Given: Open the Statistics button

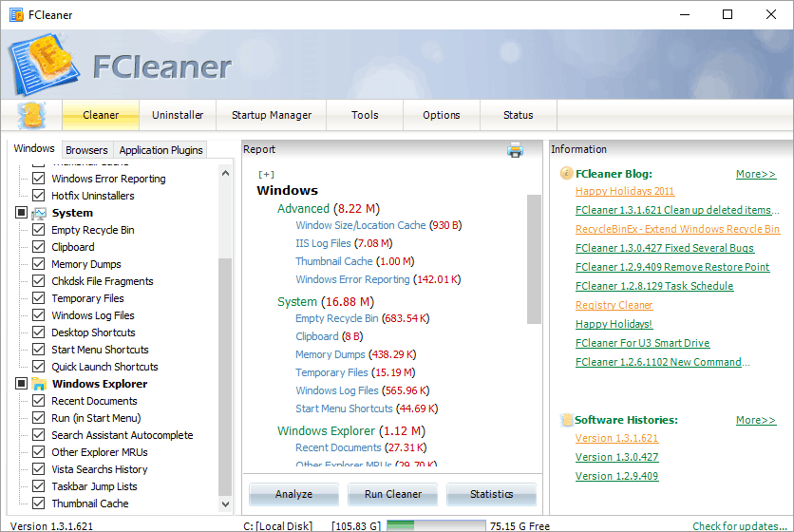Looking at the screenshot, I should click(x=491, y=494).
